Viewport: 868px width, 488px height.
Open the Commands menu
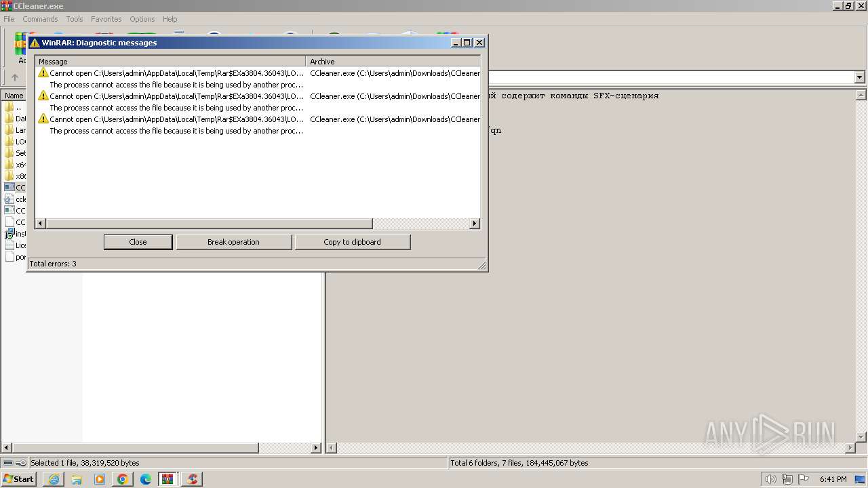[x=40, y=19]
